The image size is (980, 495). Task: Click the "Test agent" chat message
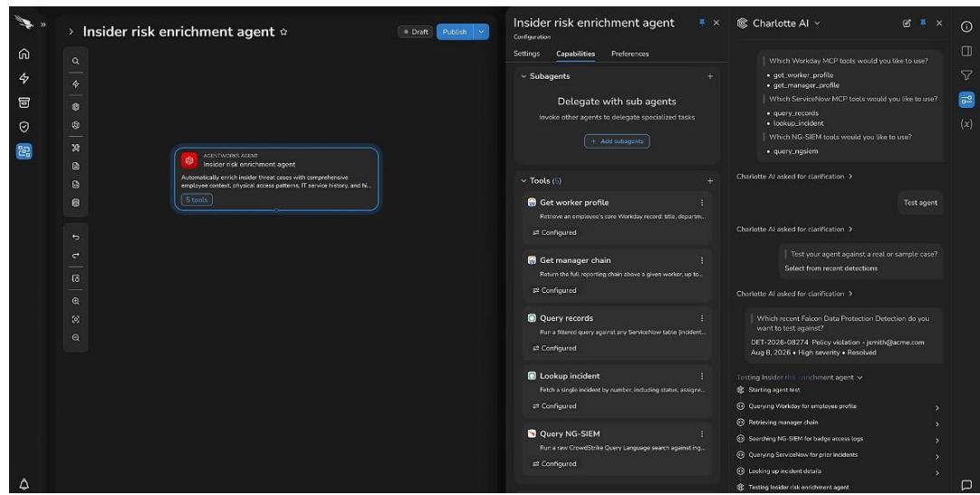pos(920,203)
